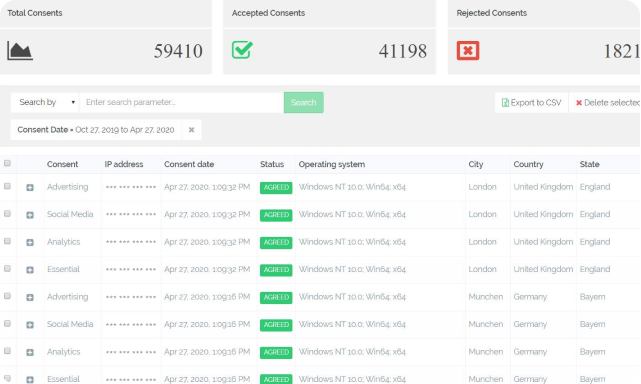
Task: Sort by the Consent date column header
Action: click(x=189, y=164)
